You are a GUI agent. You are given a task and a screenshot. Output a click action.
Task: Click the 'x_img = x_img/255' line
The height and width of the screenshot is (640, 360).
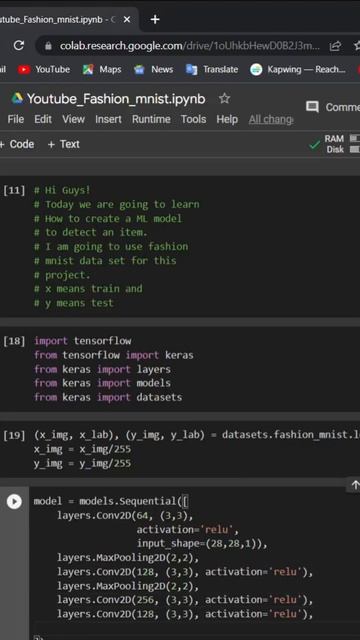click(x=82, y=449)
